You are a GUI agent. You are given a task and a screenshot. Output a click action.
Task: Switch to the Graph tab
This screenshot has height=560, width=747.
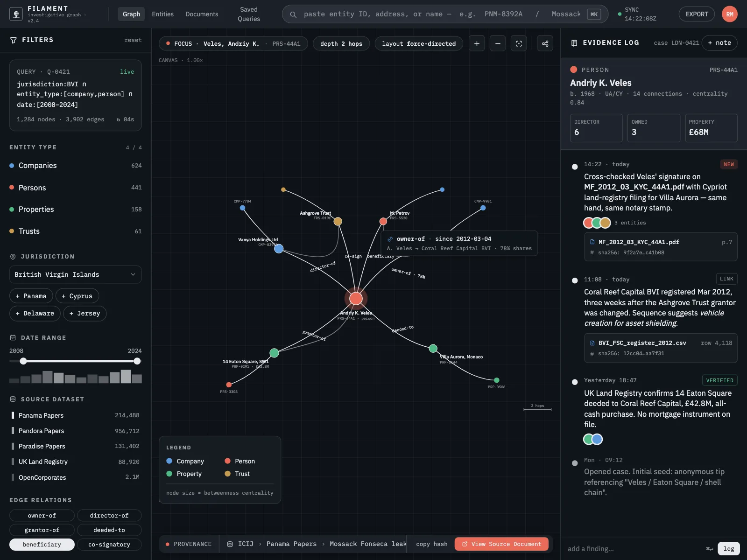click(x=131, y=14)
